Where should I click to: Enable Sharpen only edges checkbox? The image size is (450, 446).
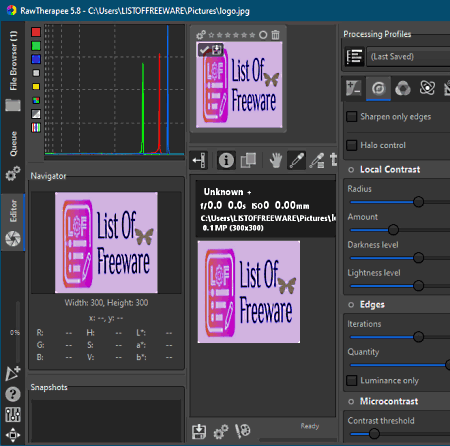tap(352, 117)
